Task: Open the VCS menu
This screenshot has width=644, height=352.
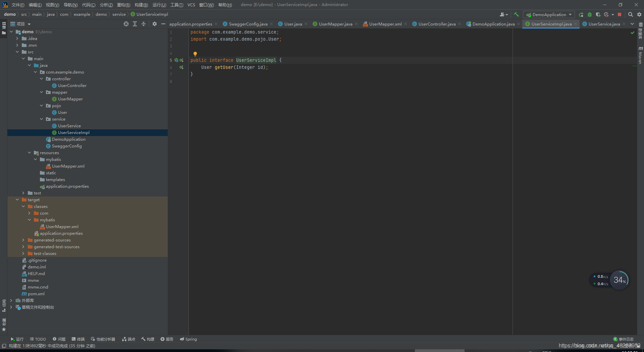Action: tap(191, 5)
